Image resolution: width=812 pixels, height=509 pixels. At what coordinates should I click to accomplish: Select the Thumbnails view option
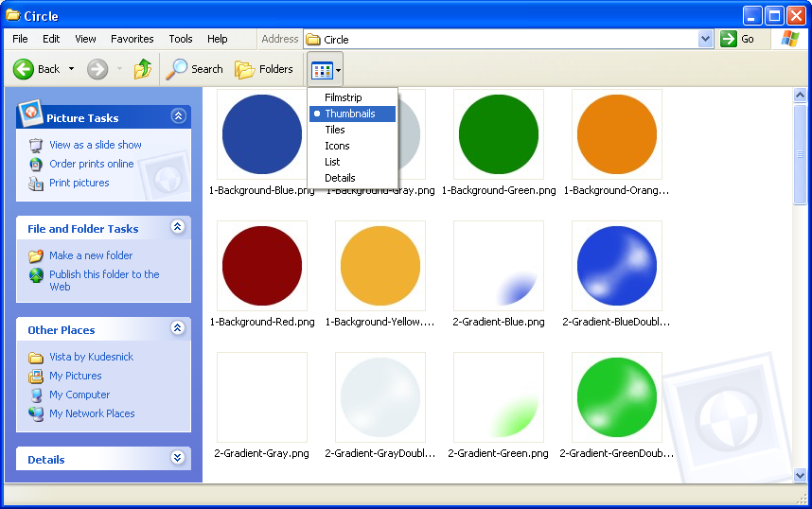coord(352,114)
